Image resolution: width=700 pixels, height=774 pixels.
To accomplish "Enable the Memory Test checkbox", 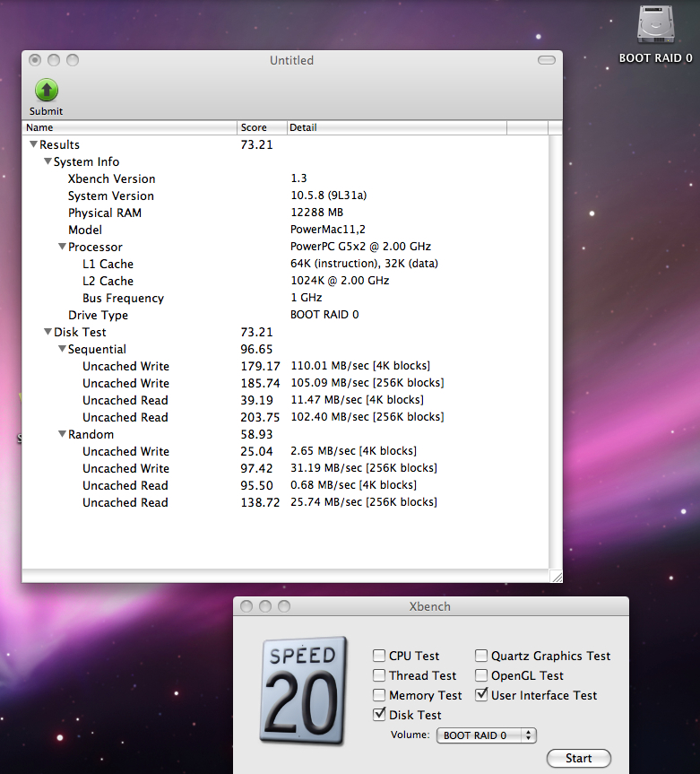I will 379,695.
